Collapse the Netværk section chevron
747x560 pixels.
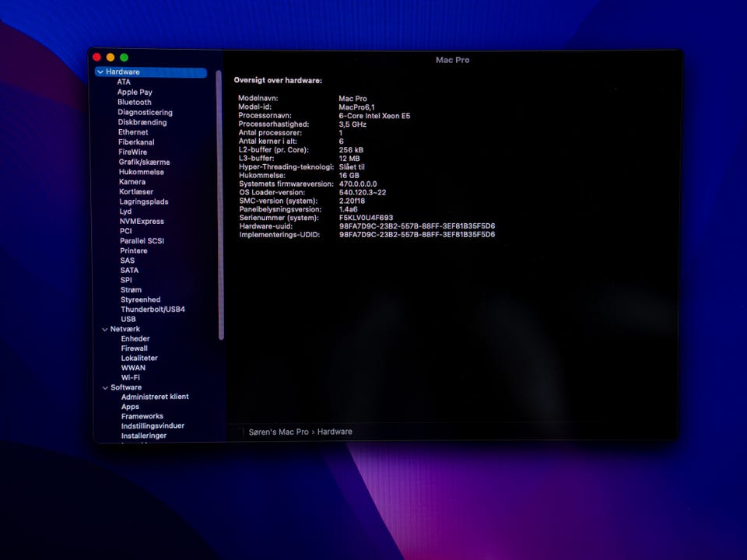pyautogui.click(x=105, y=329)
